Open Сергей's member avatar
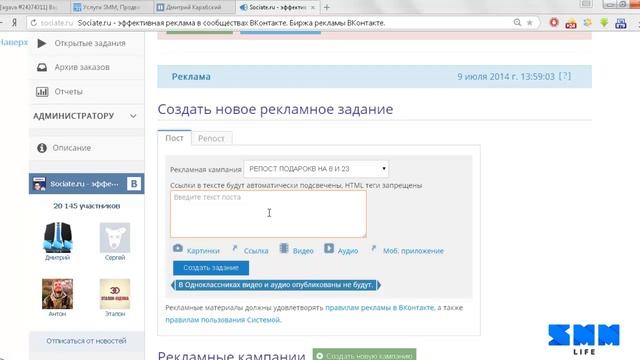This screenshot has width=640, height=360. point(115,238)
